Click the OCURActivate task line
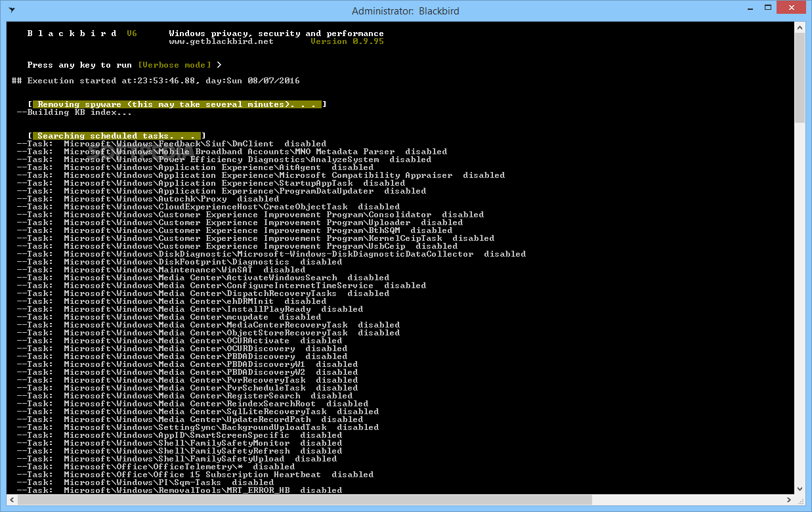 click(x=179, y=341)
